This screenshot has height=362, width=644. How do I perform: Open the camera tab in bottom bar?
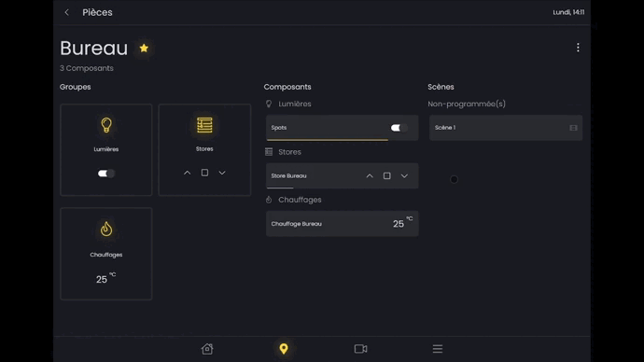coord(360,348)
